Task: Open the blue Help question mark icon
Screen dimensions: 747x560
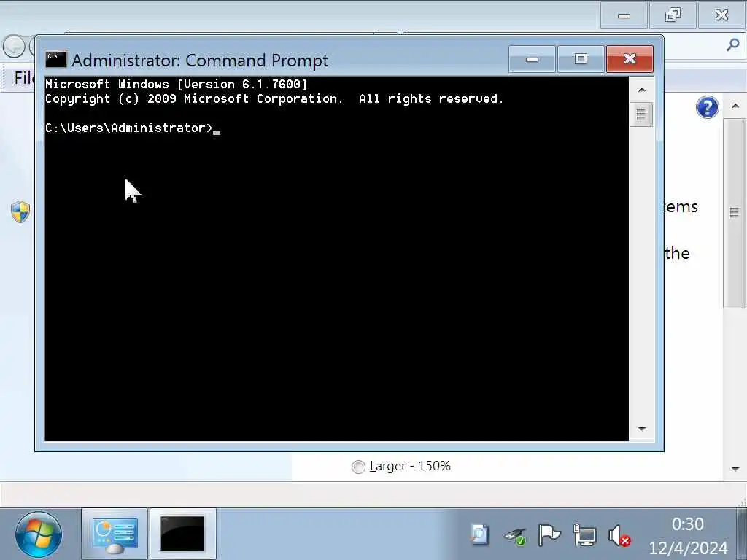Action: (x=707, y=107)
